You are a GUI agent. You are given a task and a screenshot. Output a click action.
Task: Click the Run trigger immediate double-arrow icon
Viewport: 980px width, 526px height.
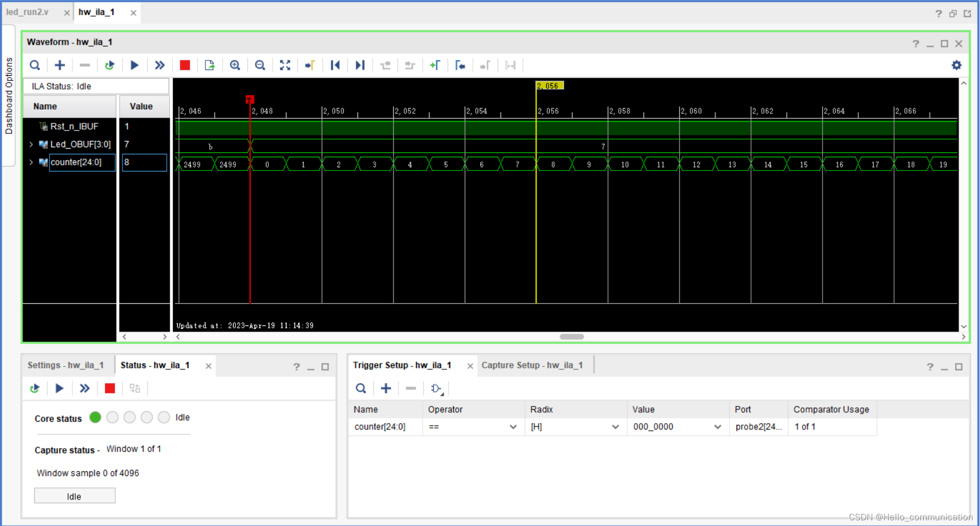(160, 65)
